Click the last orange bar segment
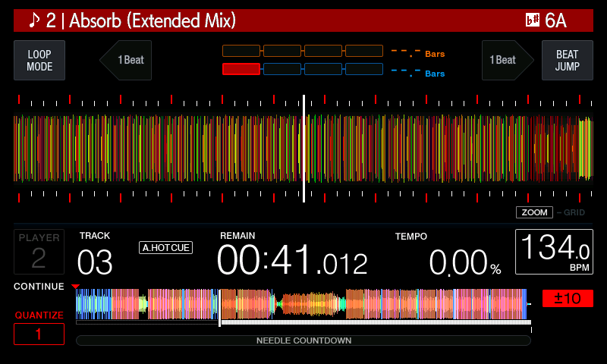607x364 pixels. (364, 51)
